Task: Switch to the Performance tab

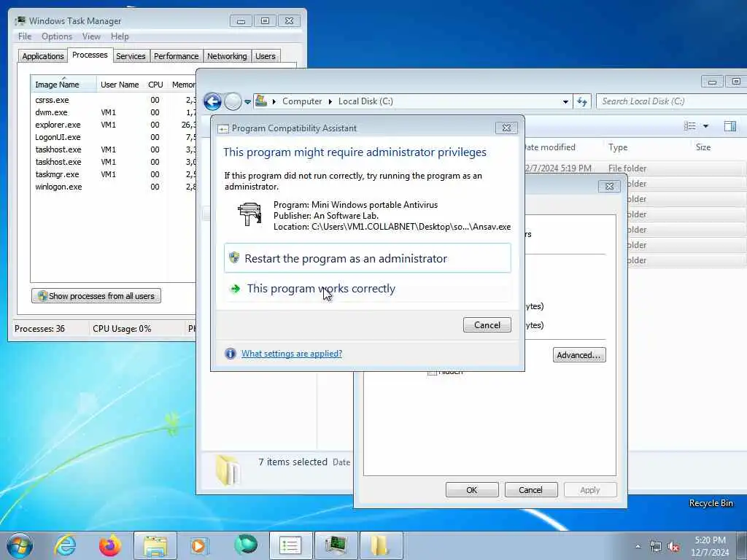Action: point(176,56)
